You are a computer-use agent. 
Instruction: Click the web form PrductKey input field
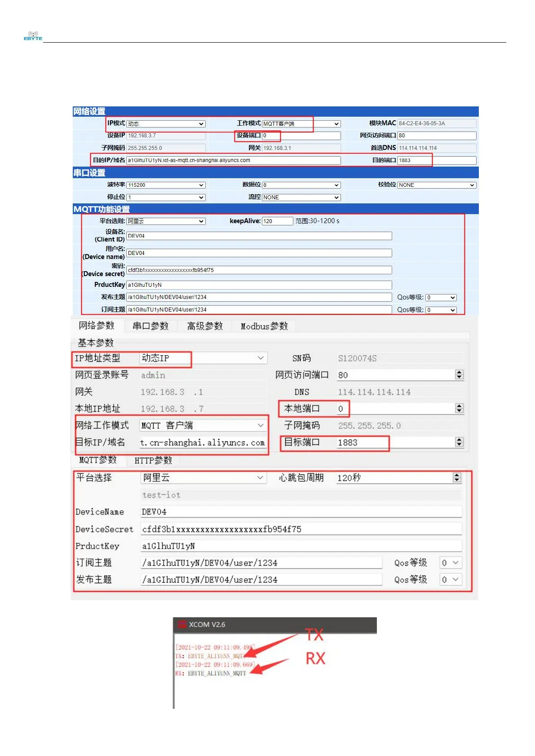(x=259, y=285)
